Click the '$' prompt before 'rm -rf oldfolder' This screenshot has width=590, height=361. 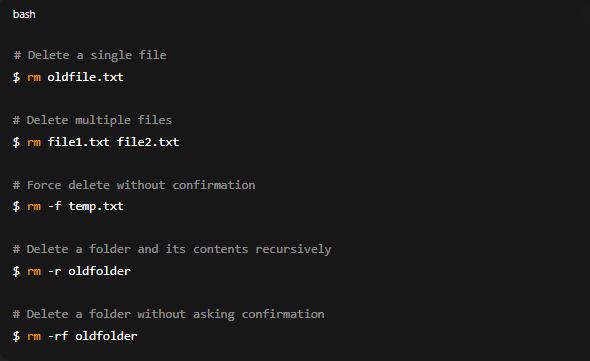click(16, 336)
